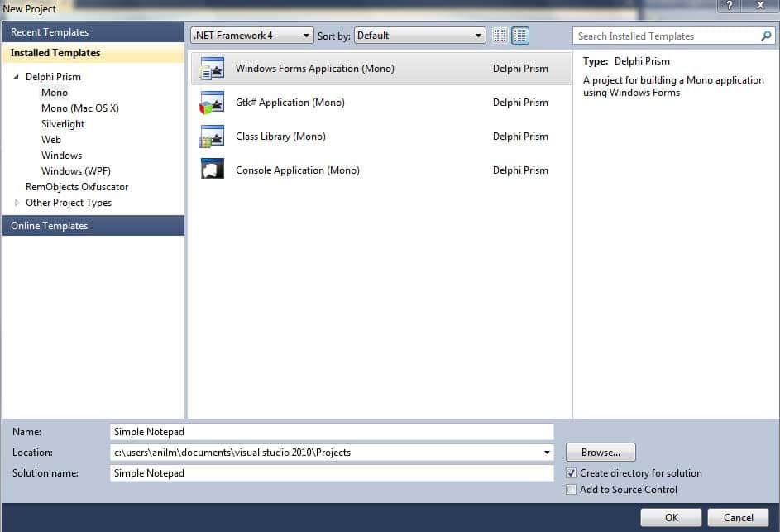Open the Sort by Default dropdown
Viewport: 780px width, 532px height.
pyautogui.click(x=420, y=36)
